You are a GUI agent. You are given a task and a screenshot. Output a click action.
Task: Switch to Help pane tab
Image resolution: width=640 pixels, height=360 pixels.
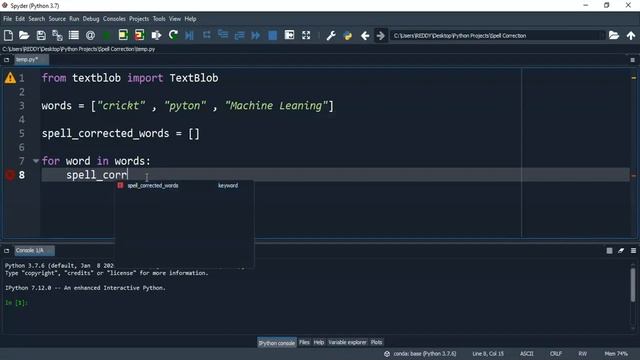pos(319,342)
